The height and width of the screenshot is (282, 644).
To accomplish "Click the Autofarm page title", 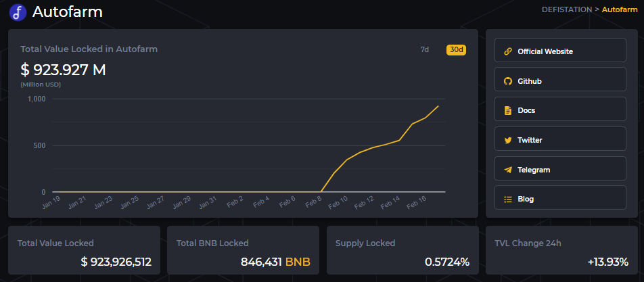I will tap(68, 12).
